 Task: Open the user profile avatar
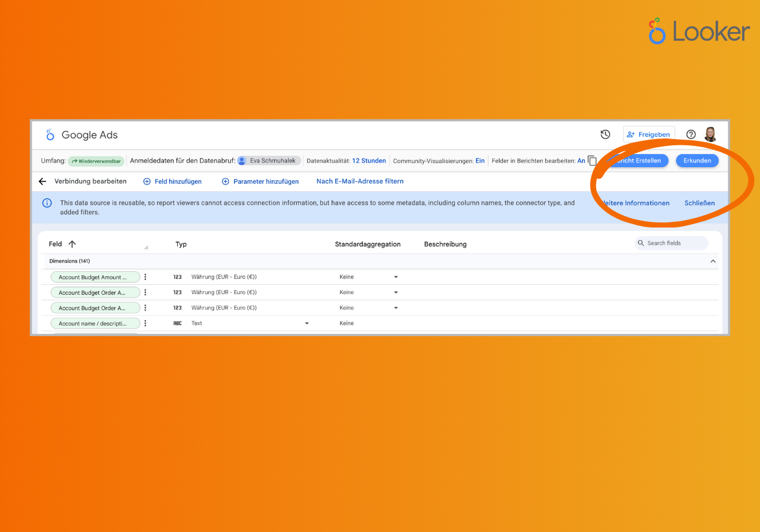[711, 134]
